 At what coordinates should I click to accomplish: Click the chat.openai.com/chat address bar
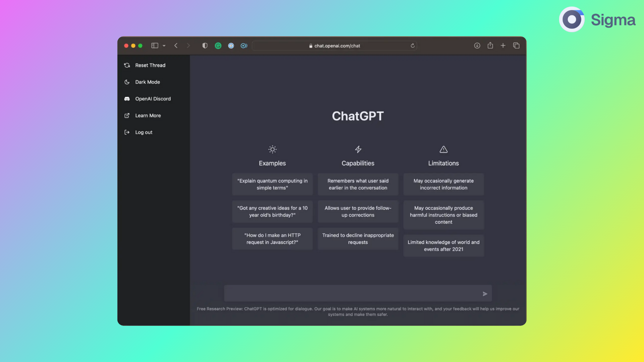[x=334, y=46]
